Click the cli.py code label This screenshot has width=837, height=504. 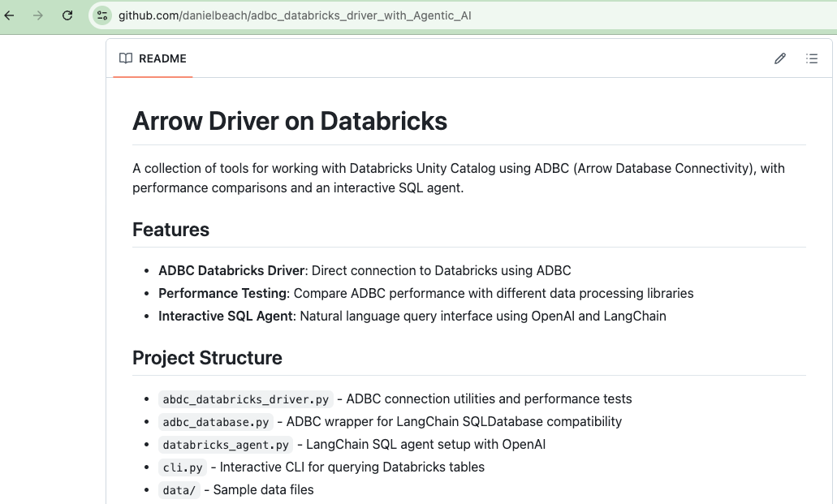tap(183, 467)
